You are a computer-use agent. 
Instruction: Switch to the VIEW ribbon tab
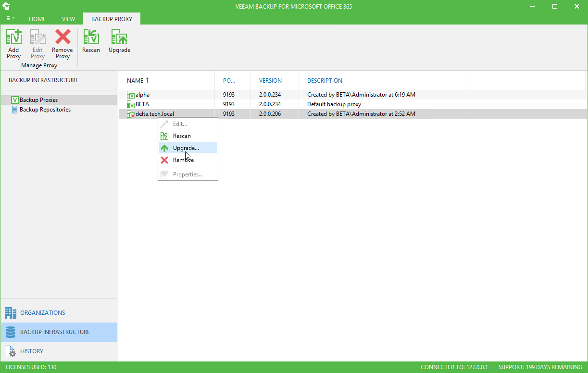[x=69, y=19]
